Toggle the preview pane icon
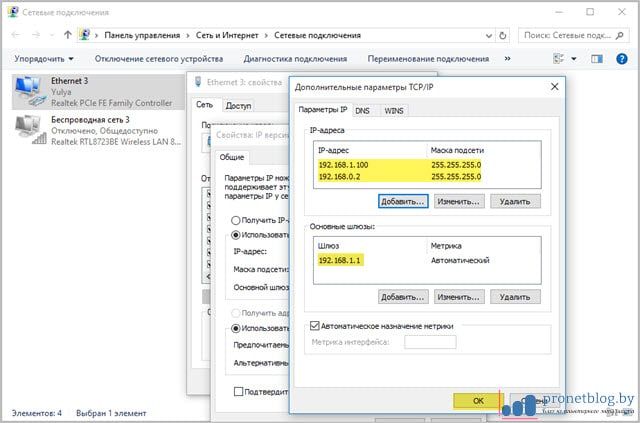Screen dimensions: 640x423 click(x=597, y=59)
